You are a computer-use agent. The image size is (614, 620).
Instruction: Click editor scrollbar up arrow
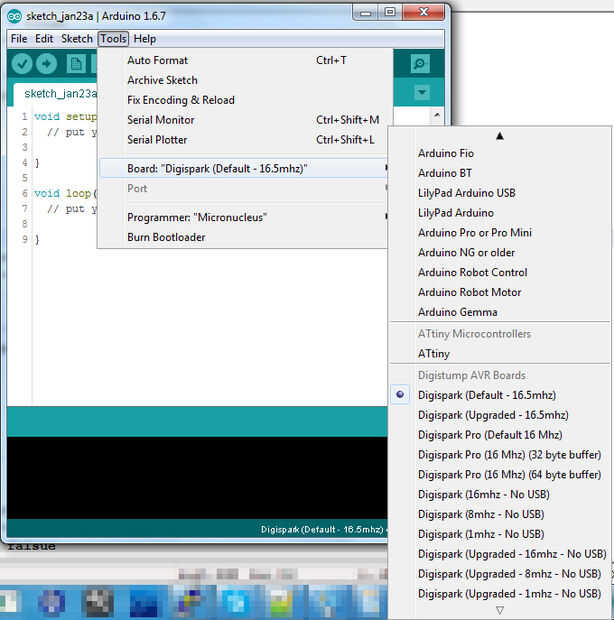coord(437,115)
